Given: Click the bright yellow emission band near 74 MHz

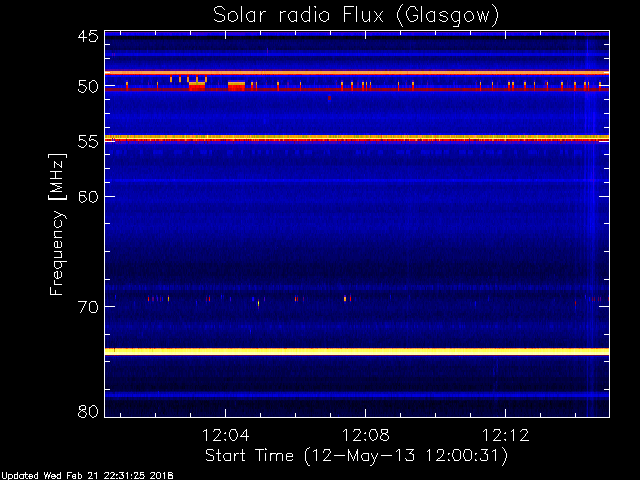Looking at the screenshot, I should pos(357,351).
